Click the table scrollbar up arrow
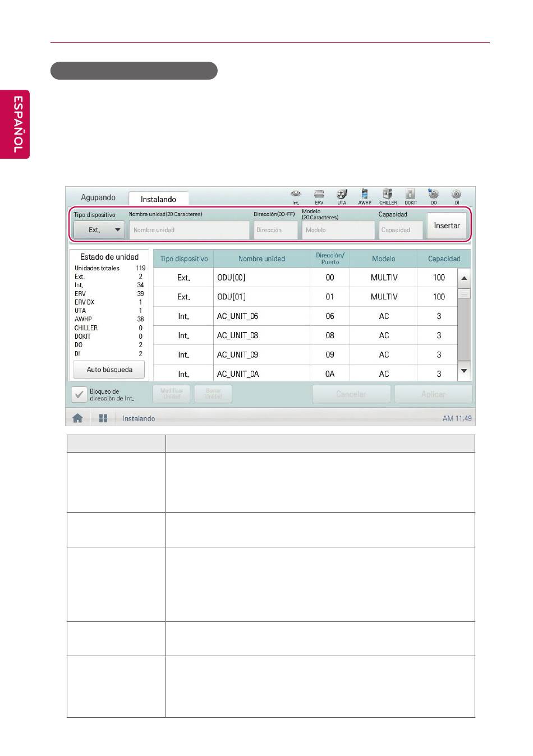 coord(464,278)
